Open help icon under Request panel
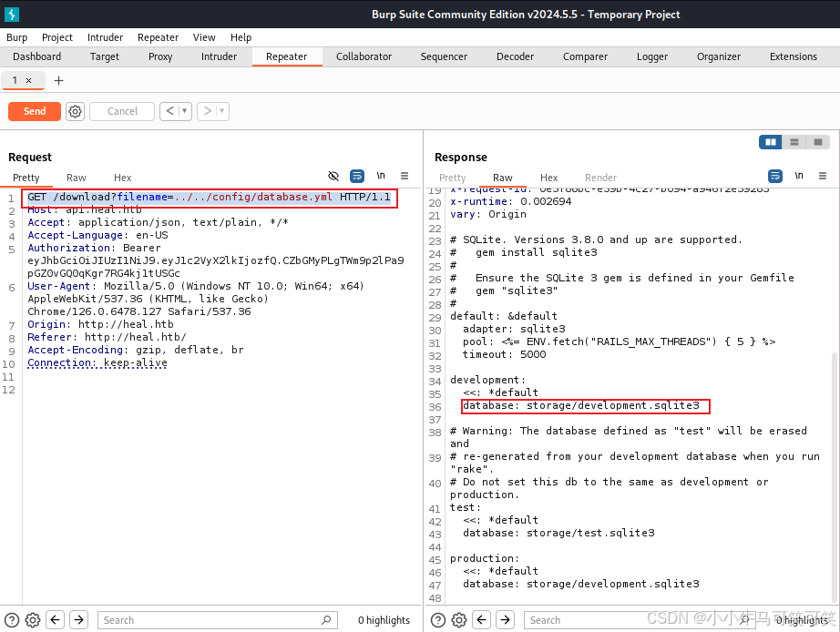Viewport: 840px width, 632px height. (x=11, y=620)
